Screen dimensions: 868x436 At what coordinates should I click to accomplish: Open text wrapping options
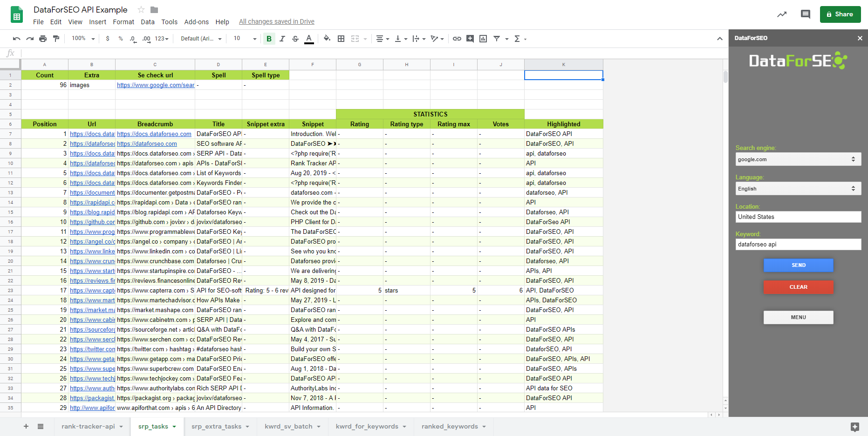point(419,39)
